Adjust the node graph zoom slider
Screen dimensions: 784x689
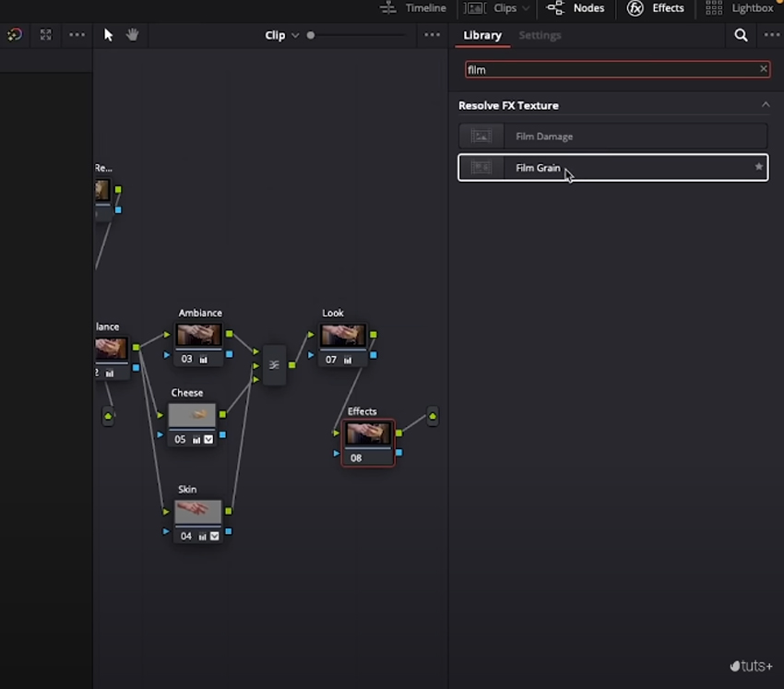(311, 35)
